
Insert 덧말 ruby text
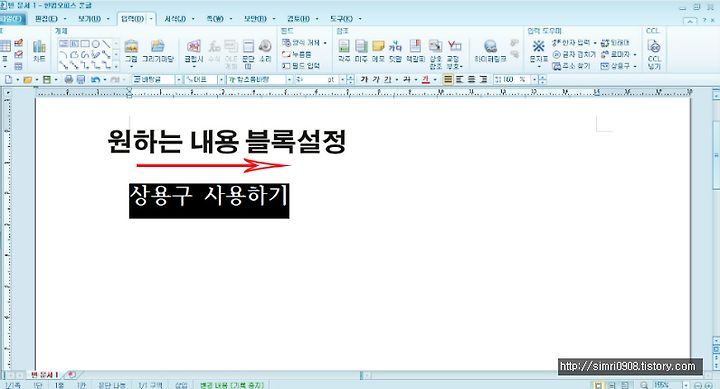(x=395, y=51)
